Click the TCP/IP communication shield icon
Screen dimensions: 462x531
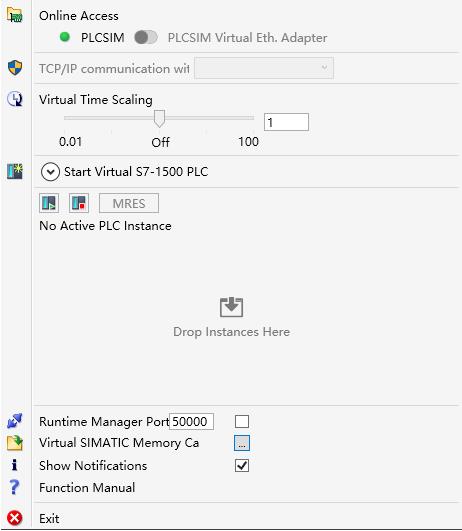[x=15, y=67]
